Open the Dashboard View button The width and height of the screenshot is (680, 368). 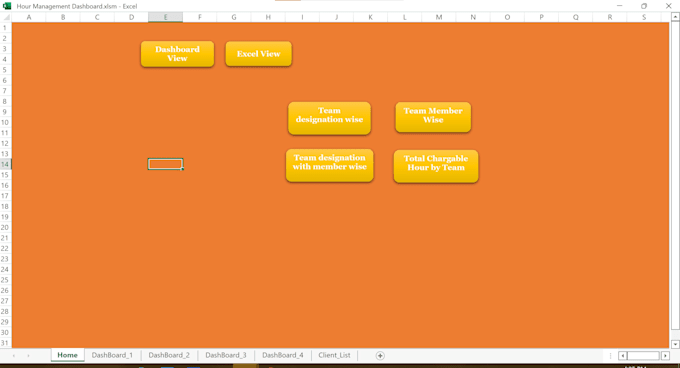177,54
